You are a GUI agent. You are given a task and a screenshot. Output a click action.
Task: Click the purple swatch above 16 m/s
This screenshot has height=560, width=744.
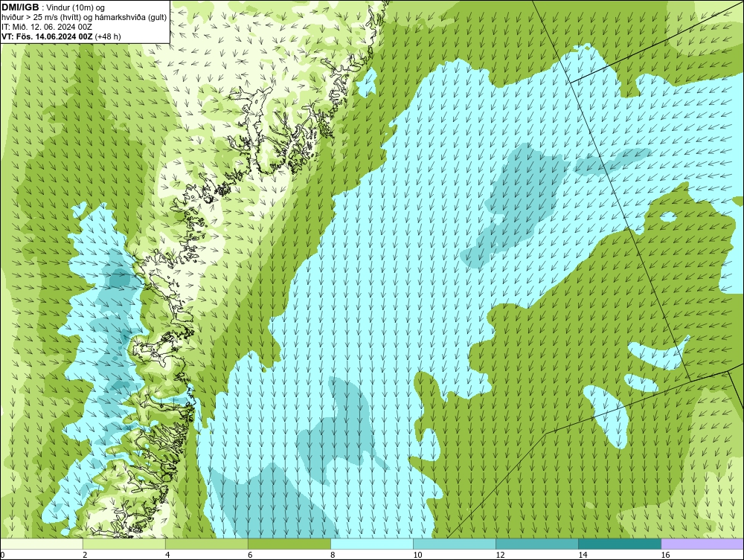coord(702,544)
